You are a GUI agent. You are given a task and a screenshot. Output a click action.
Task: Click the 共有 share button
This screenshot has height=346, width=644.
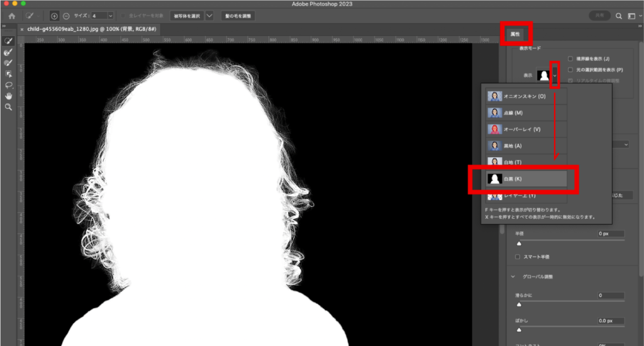[599, 16]
